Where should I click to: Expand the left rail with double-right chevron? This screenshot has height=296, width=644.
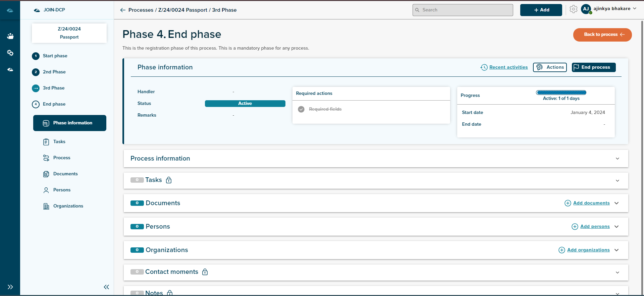pos(10,287)
